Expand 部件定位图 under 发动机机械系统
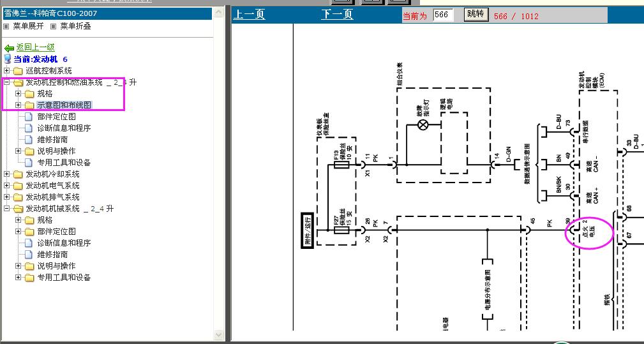644x344 pixels. coord(18,232)
